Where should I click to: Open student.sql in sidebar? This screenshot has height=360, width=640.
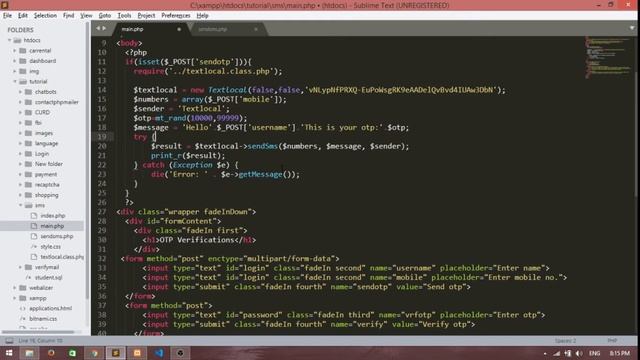49,278
